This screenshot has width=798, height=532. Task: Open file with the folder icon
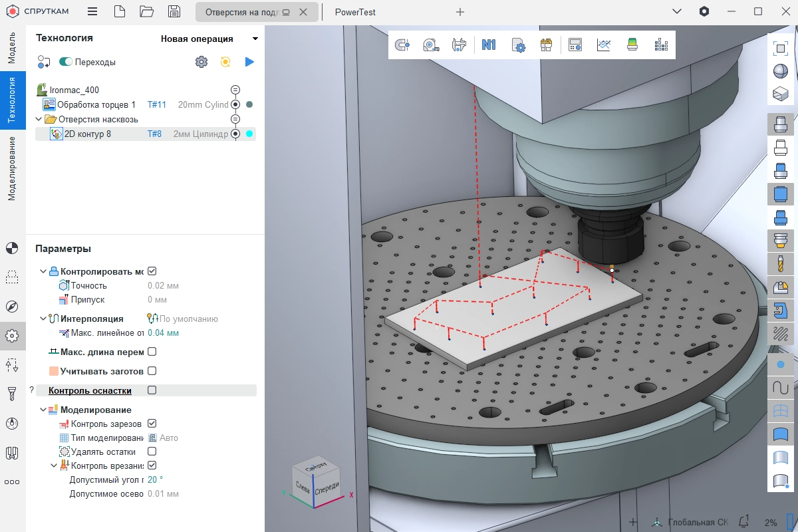click(x=147, y=11)
